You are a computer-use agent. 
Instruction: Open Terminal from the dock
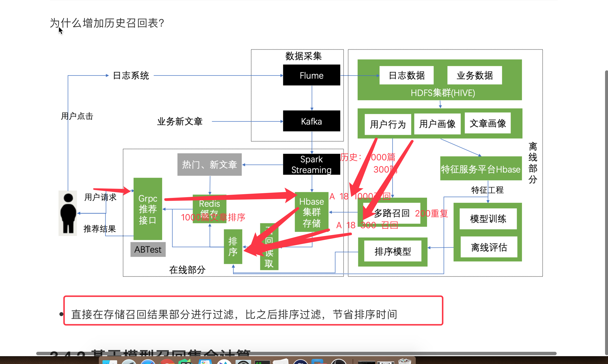[x=262, y=362]
